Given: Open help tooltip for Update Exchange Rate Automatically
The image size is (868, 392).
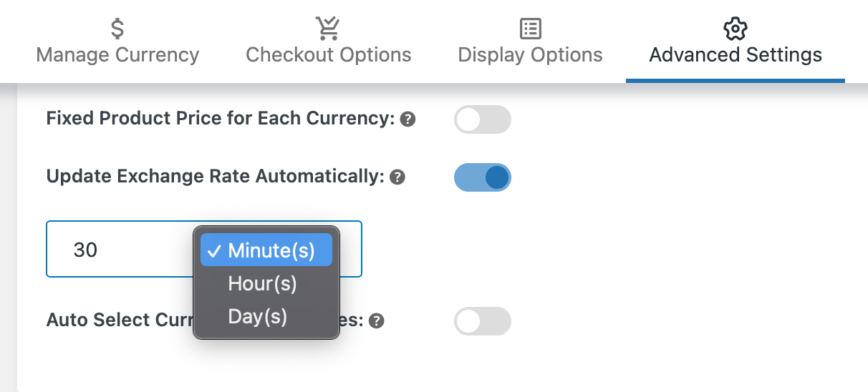Looking at the screenshot, I should [x=397, y=177].
